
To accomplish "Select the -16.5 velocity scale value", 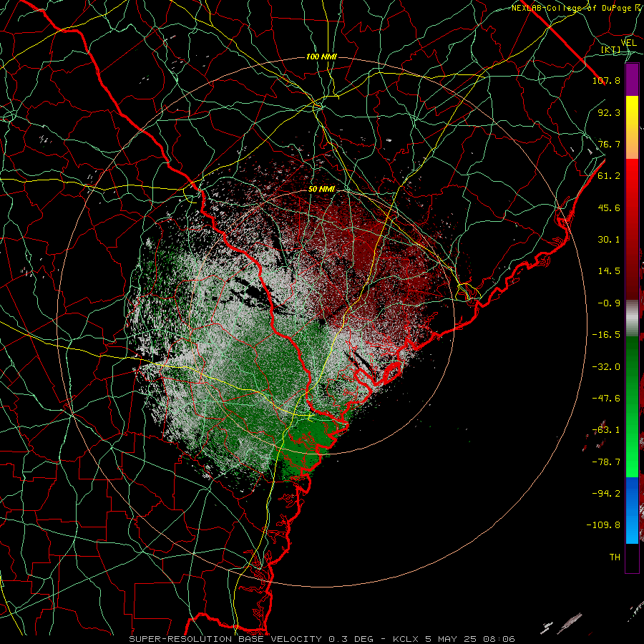I will pos(606,335).
